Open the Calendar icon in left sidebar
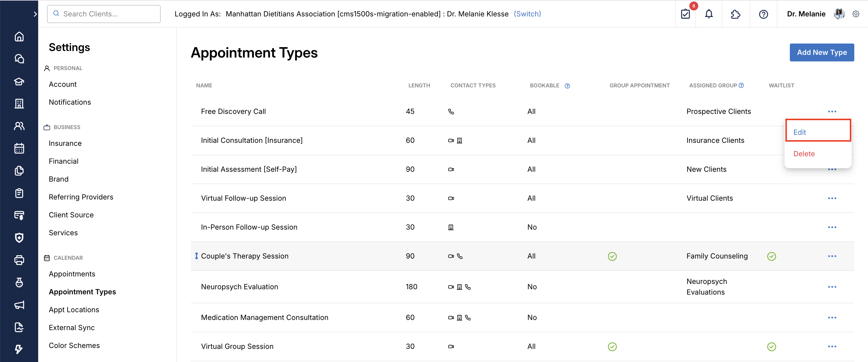This screenshot has width=868, height=362. click(19, 148)
